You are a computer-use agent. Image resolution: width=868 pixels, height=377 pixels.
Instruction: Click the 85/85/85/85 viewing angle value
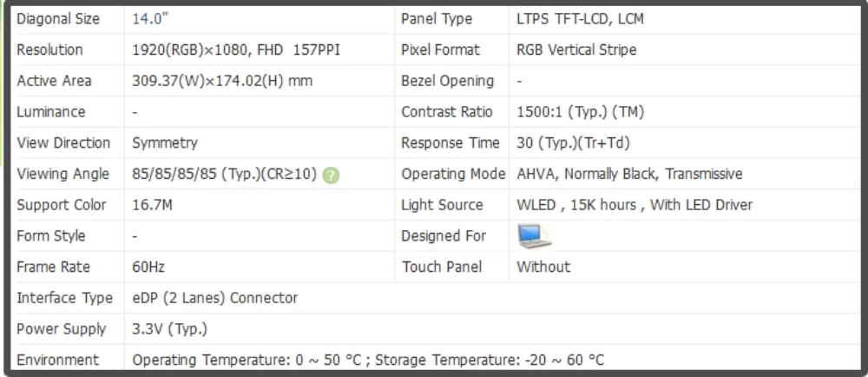point(224,175)
